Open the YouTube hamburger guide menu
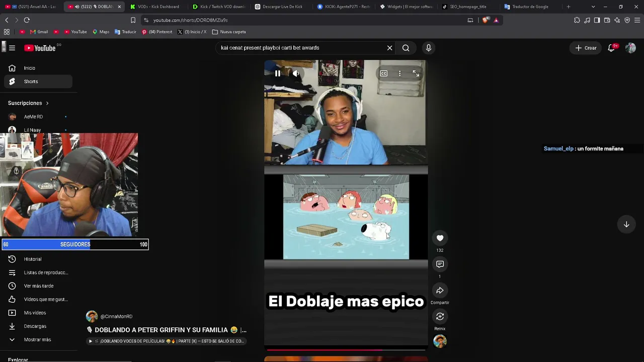This screenshot has width=644, height=362. coord(12,48)
